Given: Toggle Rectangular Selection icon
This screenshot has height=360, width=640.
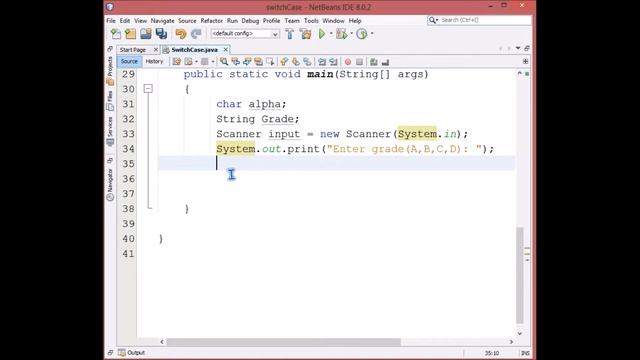Looking at the screenshot, I should 270,62.
